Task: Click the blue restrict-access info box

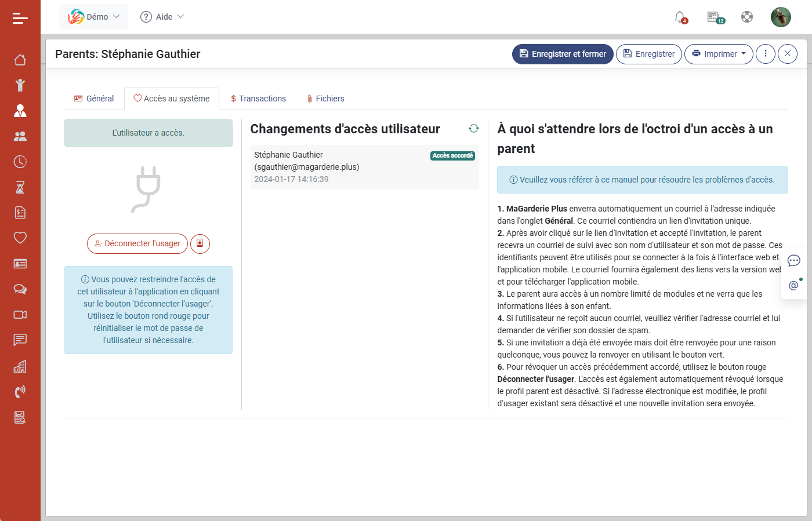Action: (x=148, y=310)
